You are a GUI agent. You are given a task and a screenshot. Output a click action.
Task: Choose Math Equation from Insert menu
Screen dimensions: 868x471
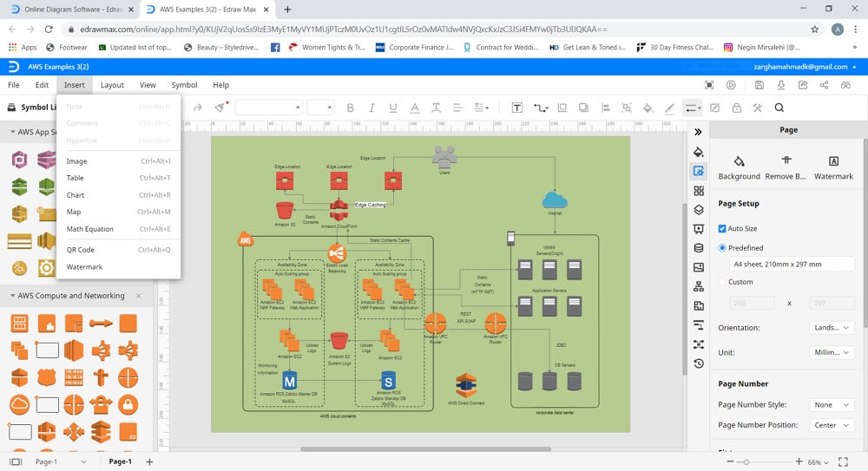tap(118, 229)
